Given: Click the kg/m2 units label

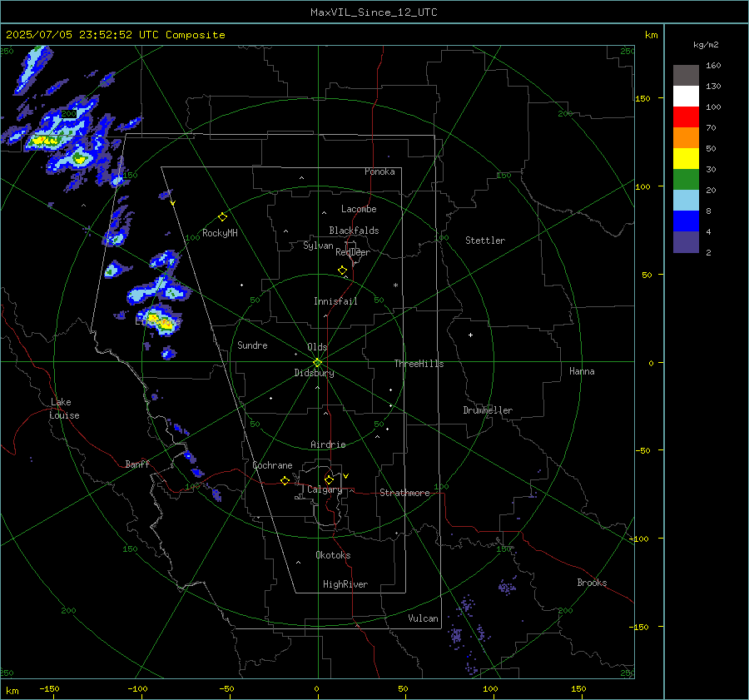Looking at the screenshot, I should (706, 44).
